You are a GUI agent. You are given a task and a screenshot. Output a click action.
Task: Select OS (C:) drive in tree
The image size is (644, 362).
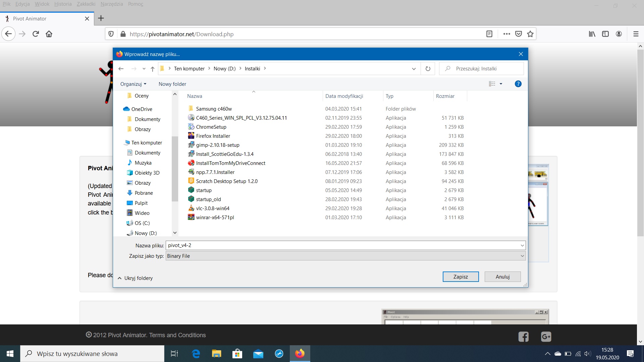click(138, 223)
